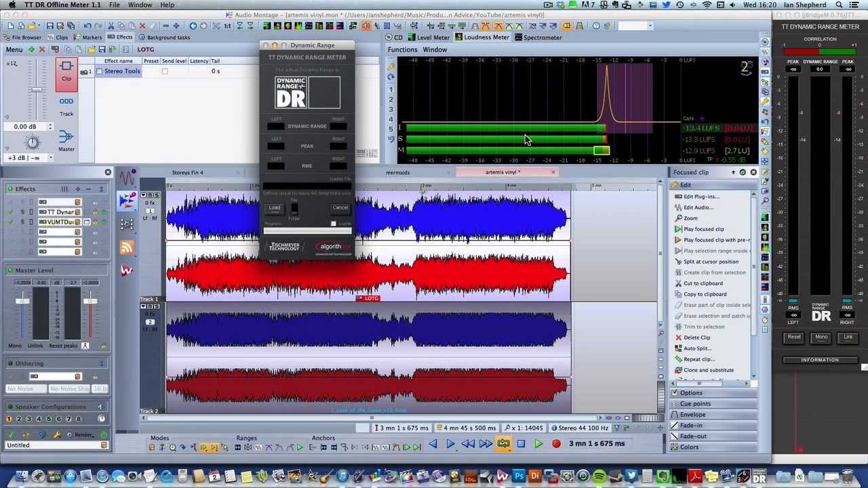Screen dimensions: 868x488
Task: Enable the Stereo Tools effect checkbox
Action: point(99,71)
